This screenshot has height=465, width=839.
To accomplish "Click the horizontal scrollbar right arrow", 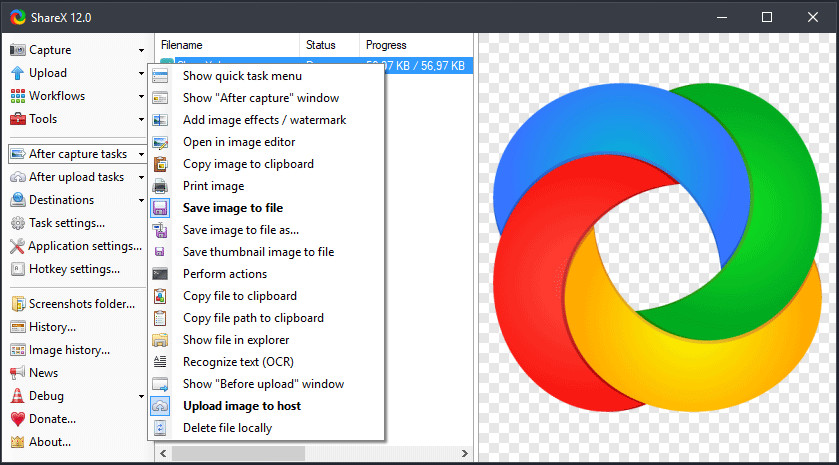I will (464, 454).
